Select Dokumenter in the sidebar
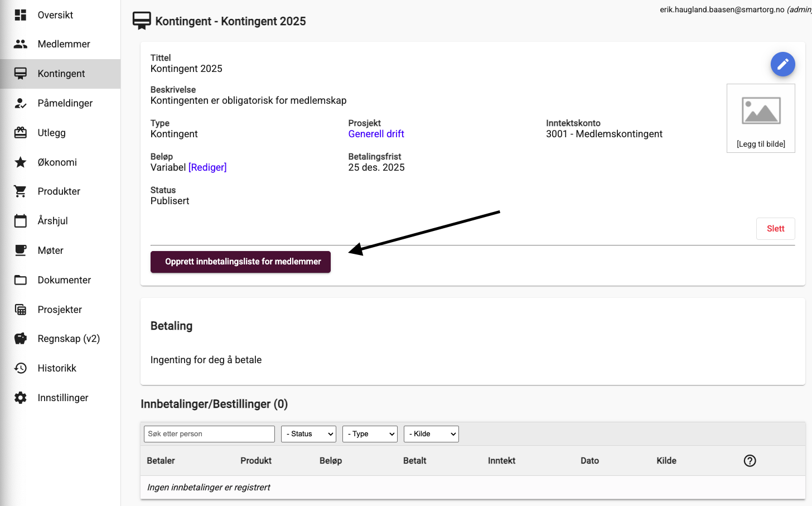 (x=64, y=280)
